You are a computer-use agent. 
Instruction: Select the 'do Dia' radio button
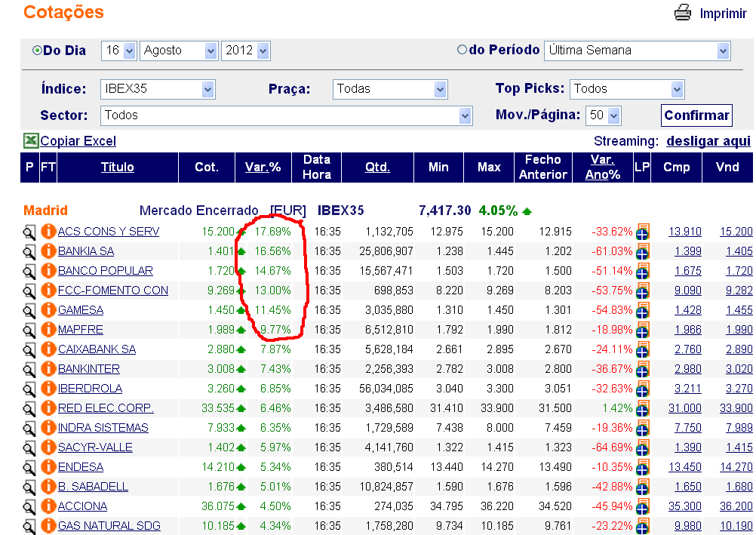pyautogui.click(x=37, y=51)
